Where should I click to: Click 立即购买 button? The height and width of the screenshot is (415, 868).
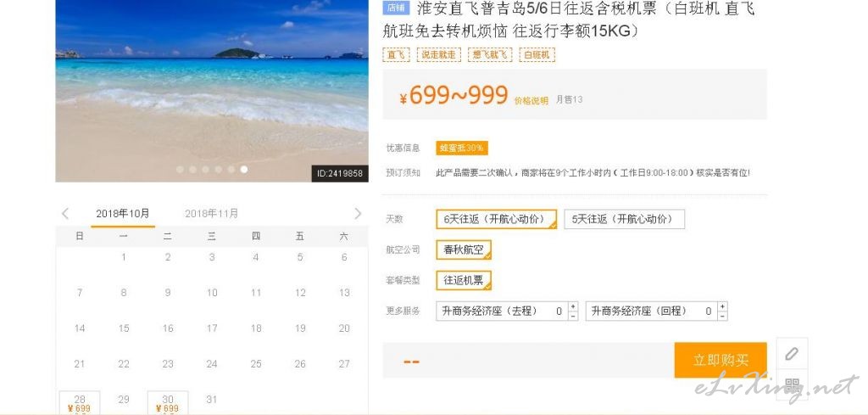pos(721,360)
